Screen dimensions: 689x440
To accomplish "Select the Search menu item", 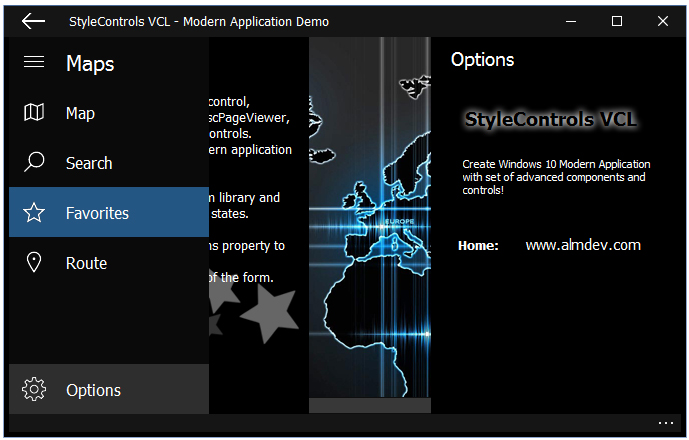I will tap(109, 163).
